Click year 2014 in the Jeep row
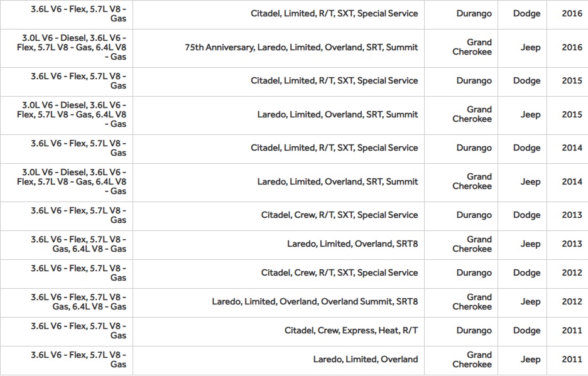The height and width of the screenshot is (376, 588). 572,182
